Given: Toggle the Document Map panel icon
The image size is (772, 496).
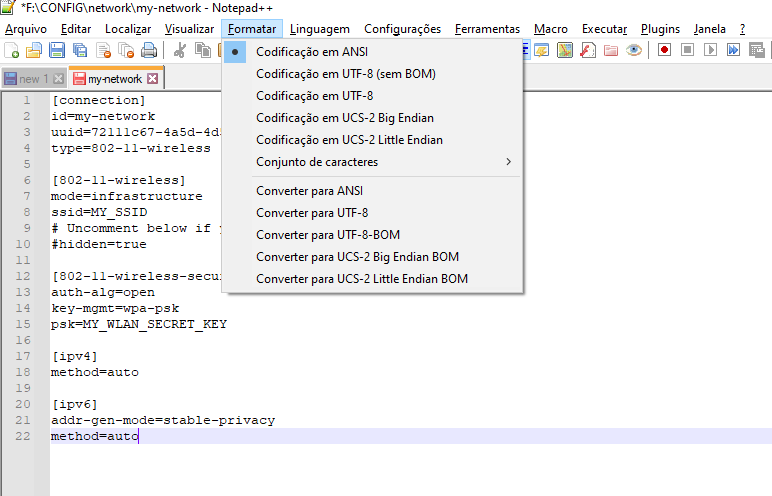Looking at the screenshot, I should coord(565,50).
